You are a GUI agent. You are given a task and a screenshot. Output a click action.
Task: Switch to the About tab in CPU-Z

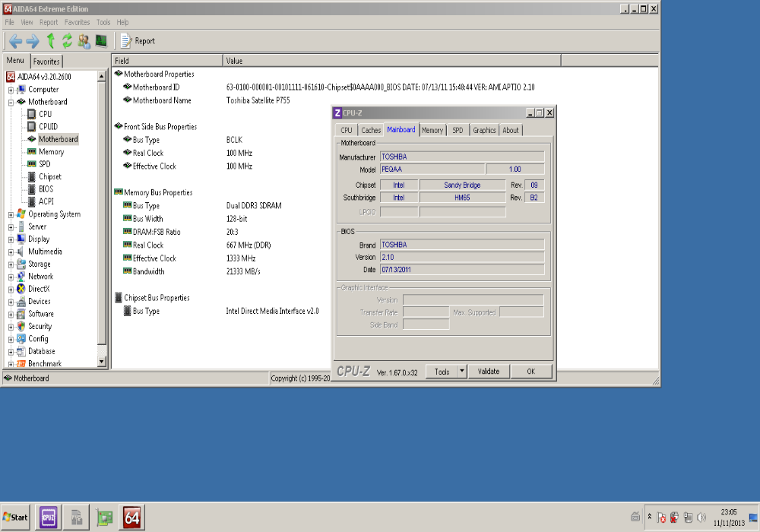pyautogui.click(x=511, y=130)
